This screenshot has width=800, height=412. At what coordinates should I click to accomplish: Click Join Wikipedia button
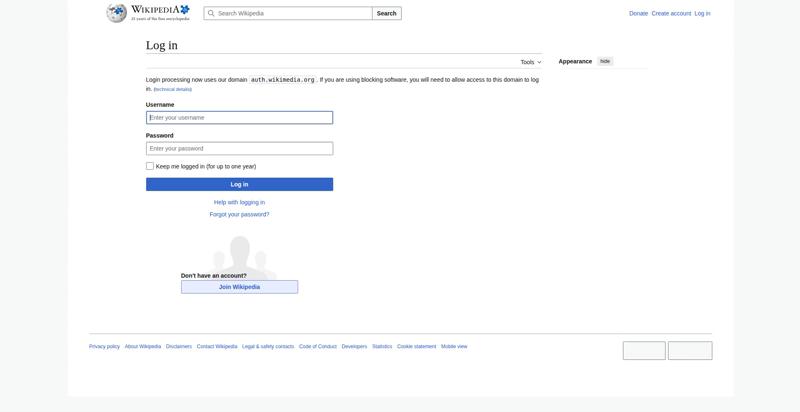click(x=239, y=287)
